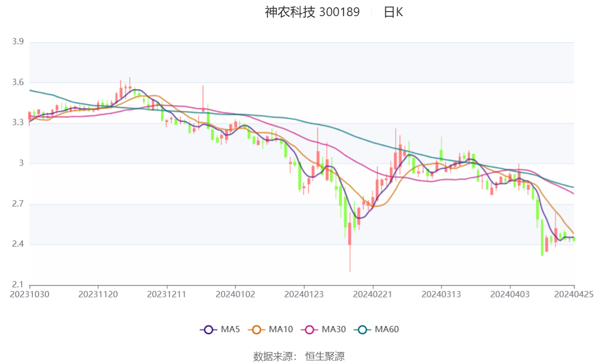Click the 20240102 date axis label
This screenshot has width=598, height=364.
point(235,295)
